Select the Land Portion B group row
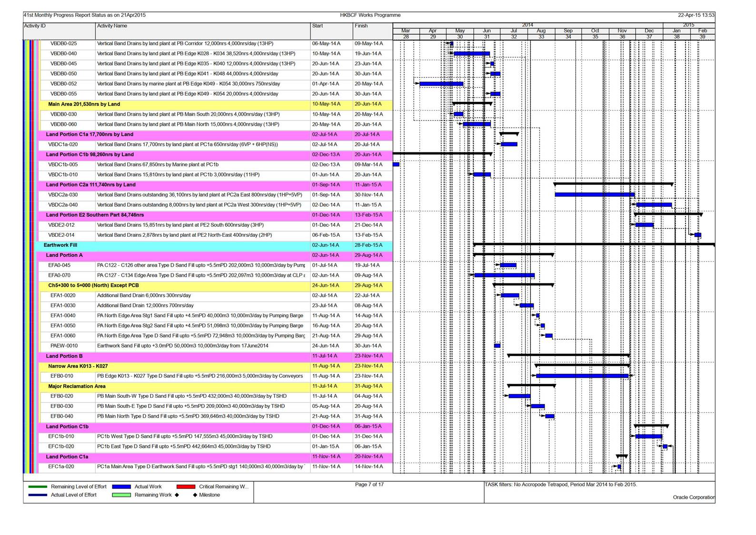Screen dimensions: 756x535 pyautogui.click(x=215, y=356)
